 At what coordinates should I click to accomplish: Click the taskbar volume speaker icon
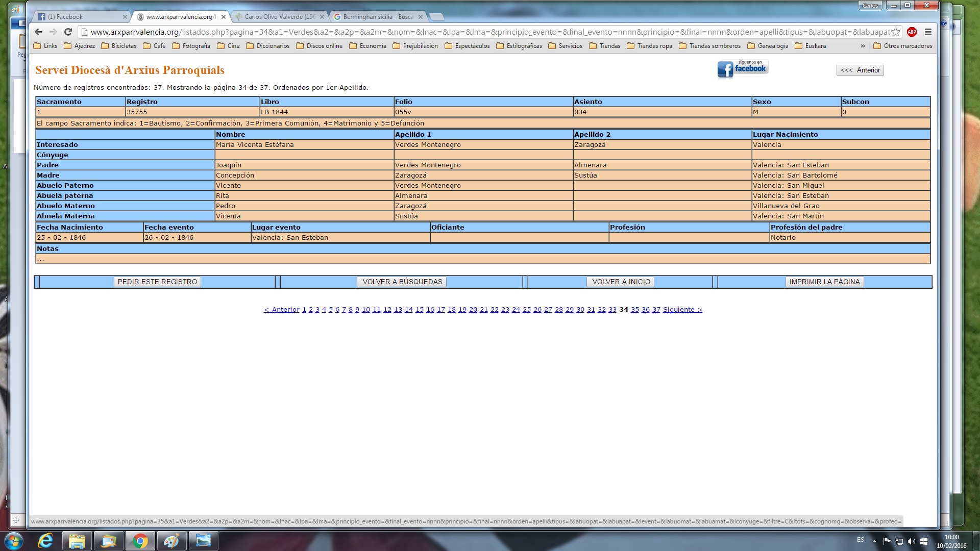point(911,541)
